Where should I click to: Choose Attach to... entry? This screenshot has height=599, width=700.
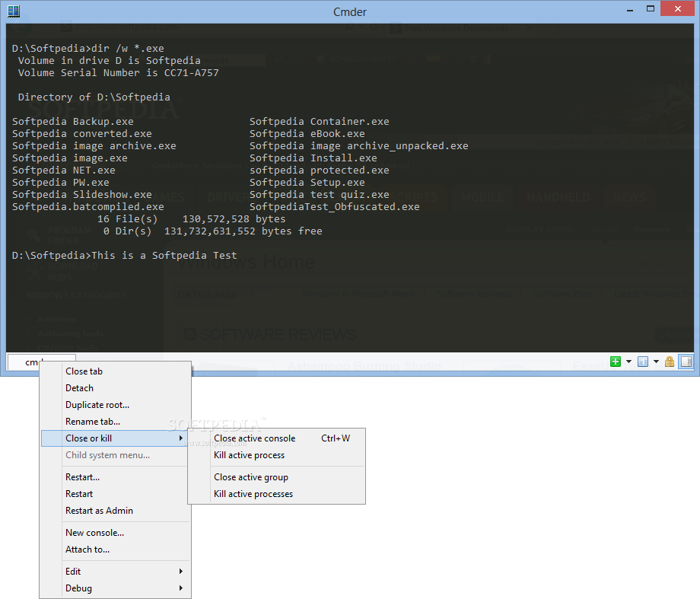click(x=115, y=550)
